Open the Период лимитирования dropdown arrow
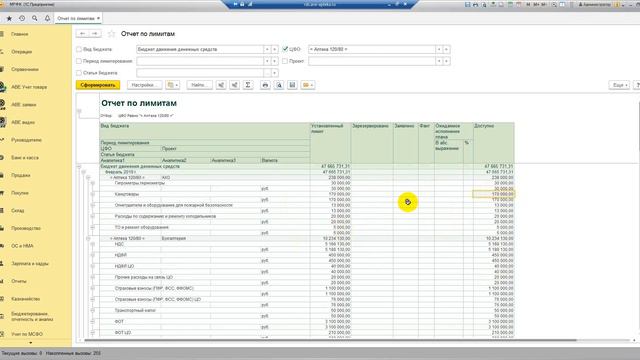 (x=267, y=61)
